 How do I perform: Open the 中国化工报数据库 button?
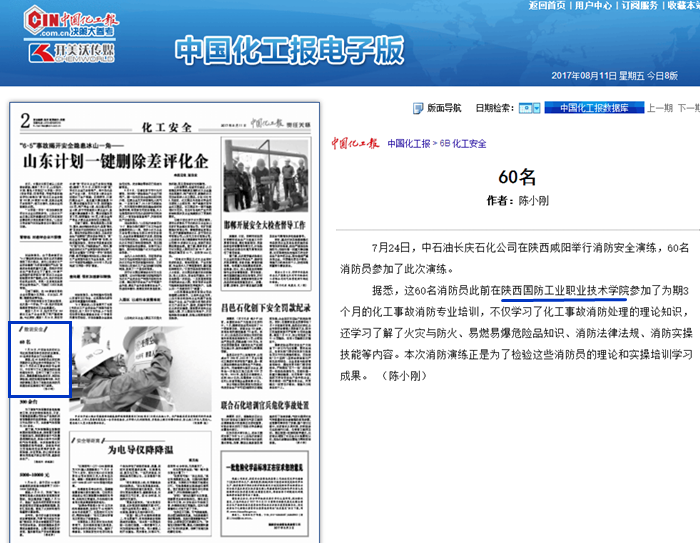[x=594, y=108]
